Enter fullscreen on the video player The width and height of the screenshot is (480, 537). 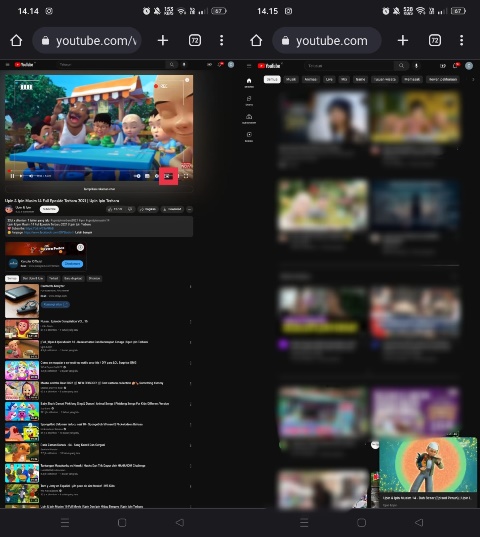point(186,176)
